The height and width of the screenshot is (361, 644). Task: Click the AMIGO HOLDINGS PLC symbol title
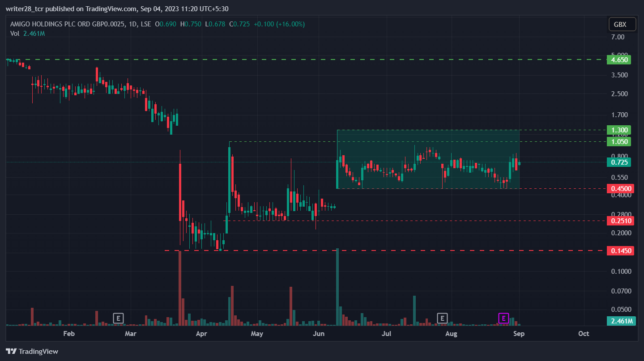click(x=81, y=24)
